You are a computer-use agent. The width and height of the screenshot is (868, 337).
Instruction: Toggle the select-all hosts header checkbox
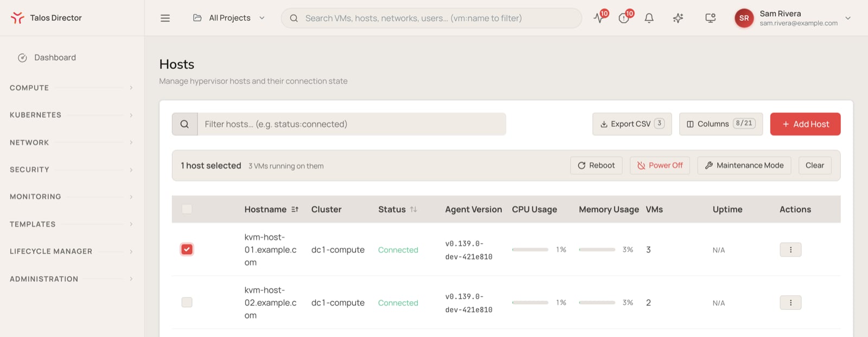pyautogui.click(x=187, y=209)
